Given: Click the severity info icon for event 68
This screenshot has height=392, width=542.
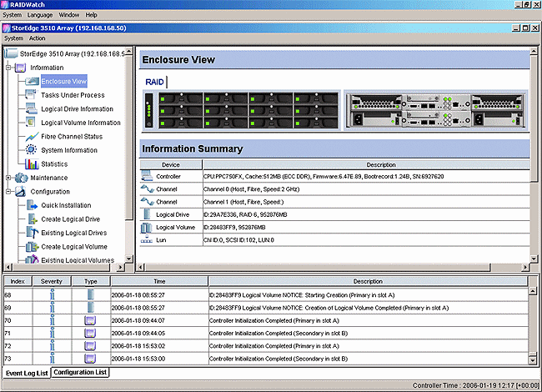Looking at the screenshot, I should 53,294.
